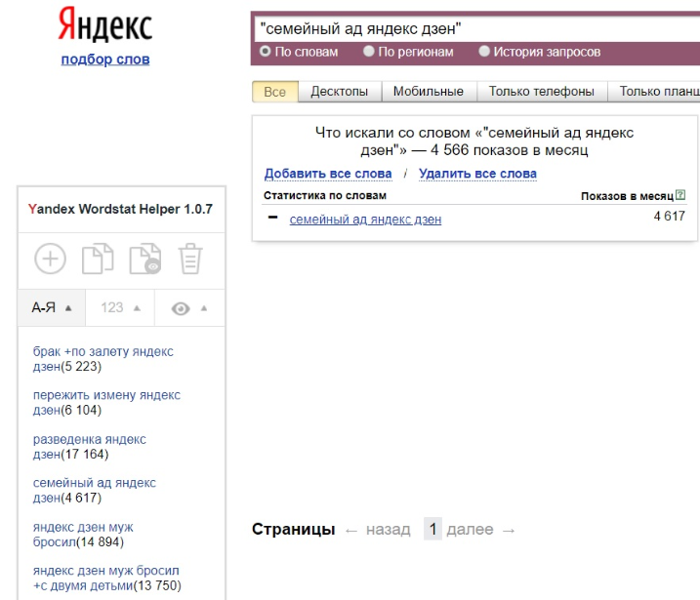Click the 4 617 impressions value
This screenshot has width=700, height=600.
[x=669, y=217]
